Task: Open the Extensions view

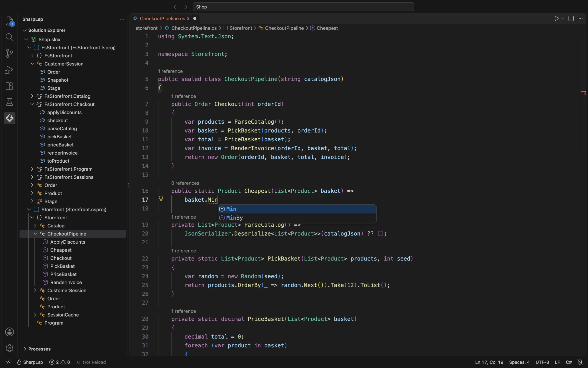Action: [10, 86]
